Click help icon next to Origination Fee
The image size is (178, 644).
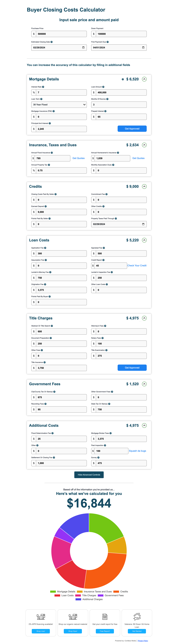[x=45, y=285]
